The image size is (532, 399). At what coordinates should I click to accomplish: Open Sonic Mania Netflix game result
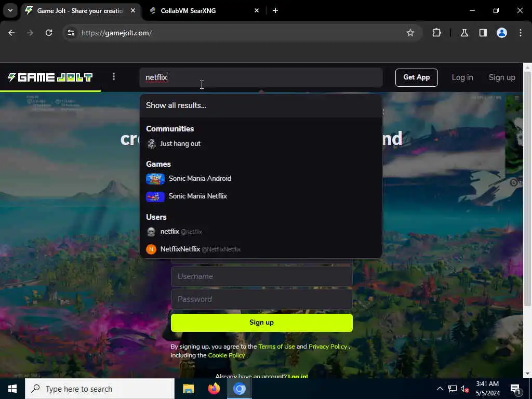pyautogui.click(x=261, y=196)
